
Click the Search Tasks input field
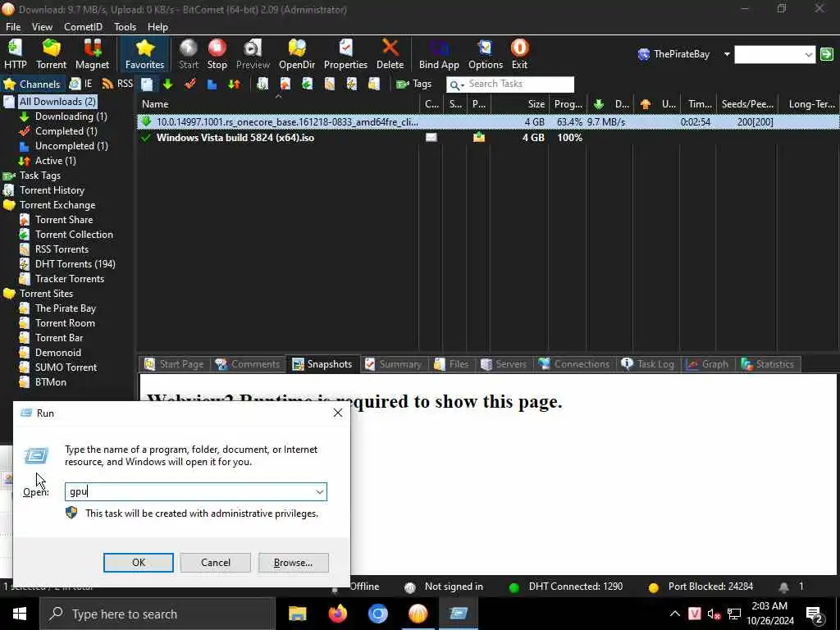(519, 84)
